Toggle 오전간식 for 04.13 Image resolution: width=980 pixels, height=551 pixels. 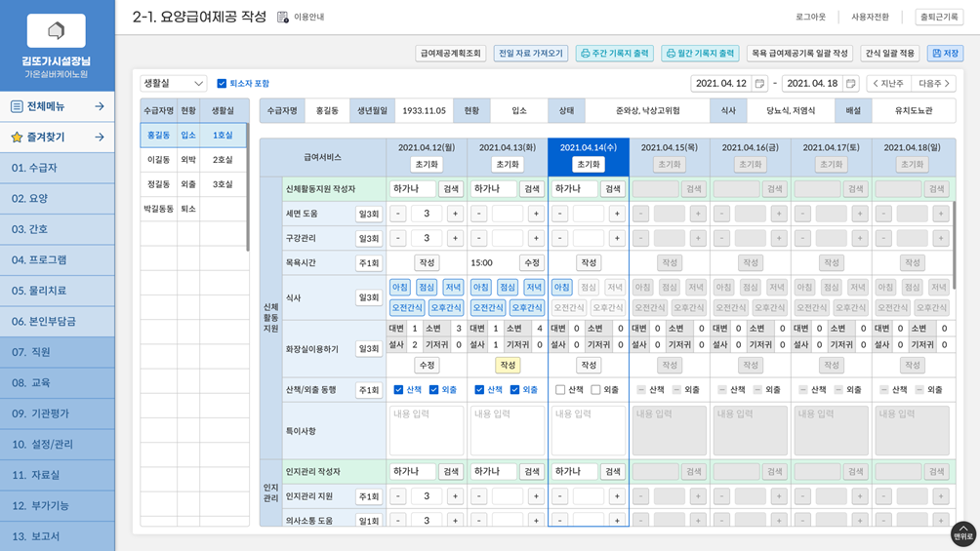488,308
